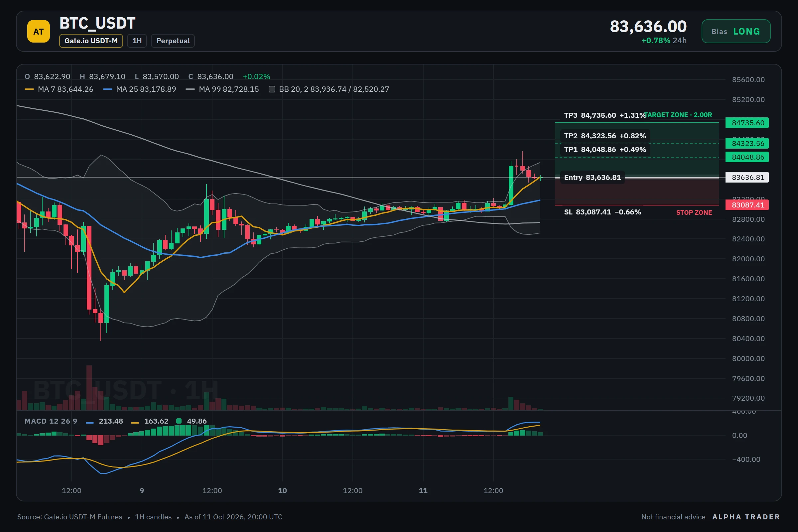Screen dimensions: 798x532
Task: Click the green 84323.56 price axis tag
Action: coord(747,144)
